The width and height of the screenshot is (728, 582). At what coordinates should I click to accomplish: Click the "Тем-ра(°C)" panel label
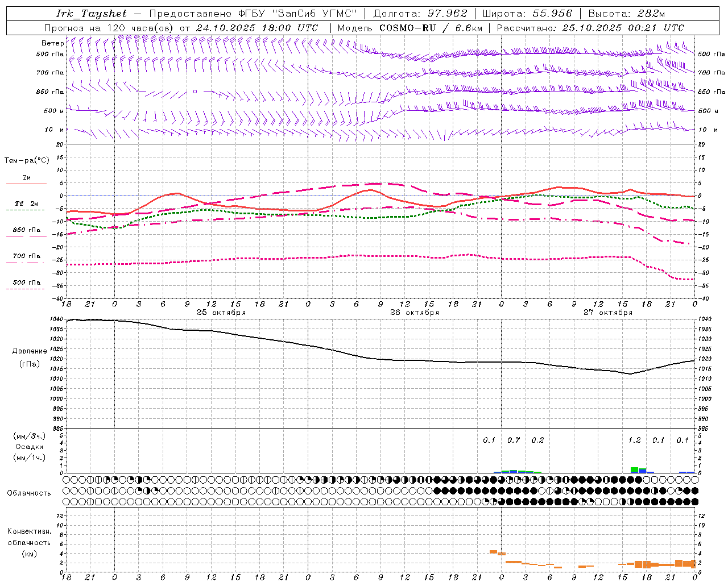click(x=27, y=161)
